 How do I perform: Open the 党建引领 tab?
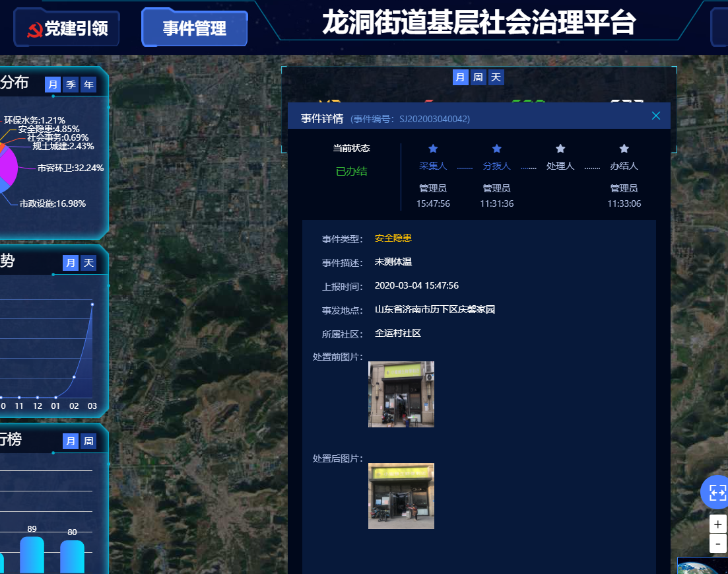67,28
